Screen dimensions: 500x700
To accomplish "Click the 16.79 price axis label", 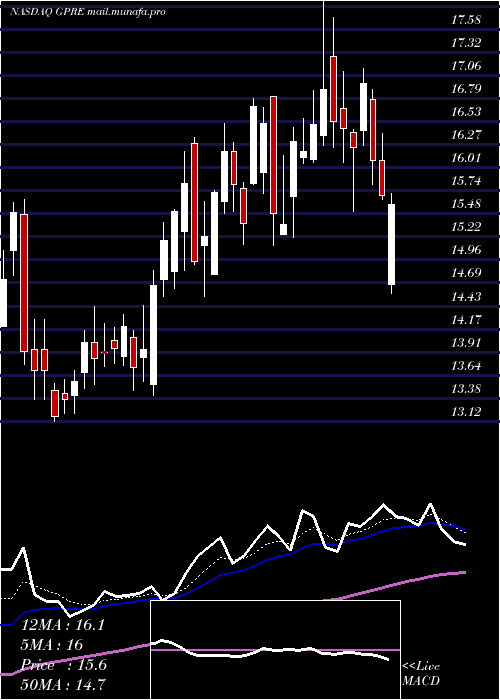I will (466, 89).
